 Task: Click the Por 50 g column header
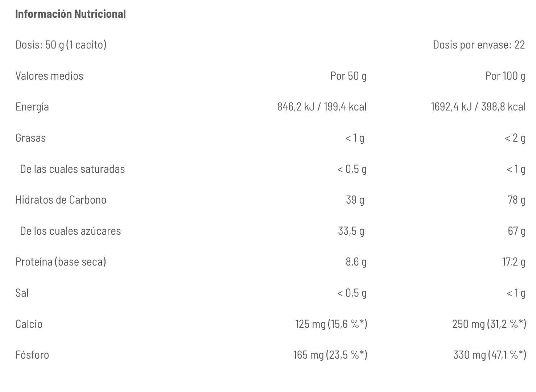click(348, 76)
